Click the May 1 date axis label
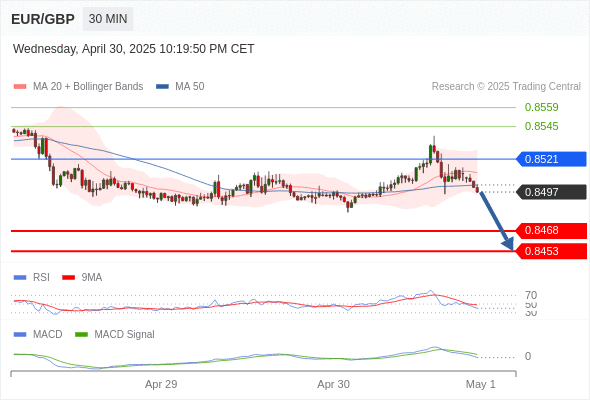The image size is (590, 400). click(x=481, y=384)
